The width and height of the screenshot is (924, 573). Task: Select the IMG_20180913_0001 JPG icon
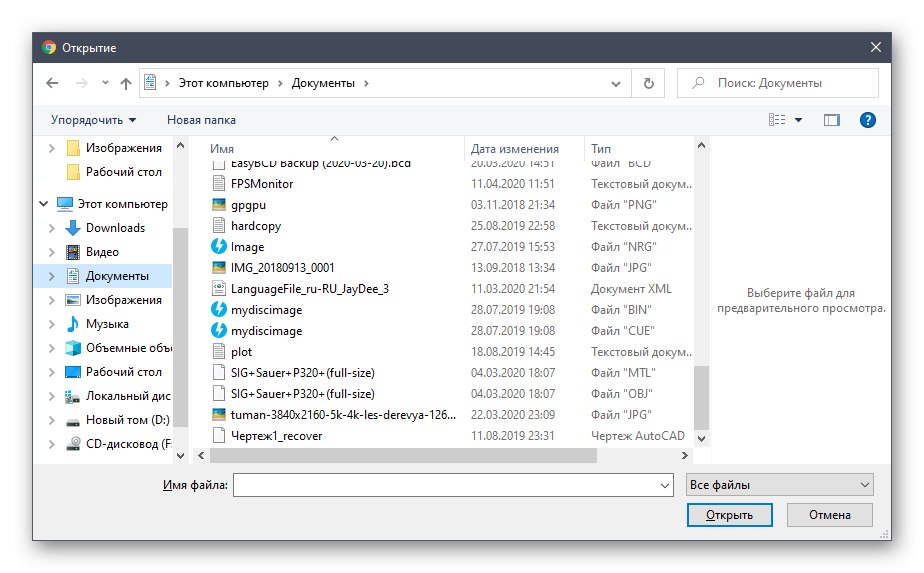[219, 268]
